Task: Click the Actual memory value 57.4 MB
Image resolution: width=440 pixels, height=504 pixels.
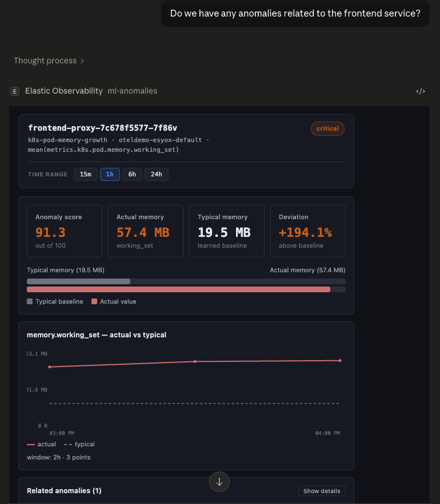Action: [143, 232]
